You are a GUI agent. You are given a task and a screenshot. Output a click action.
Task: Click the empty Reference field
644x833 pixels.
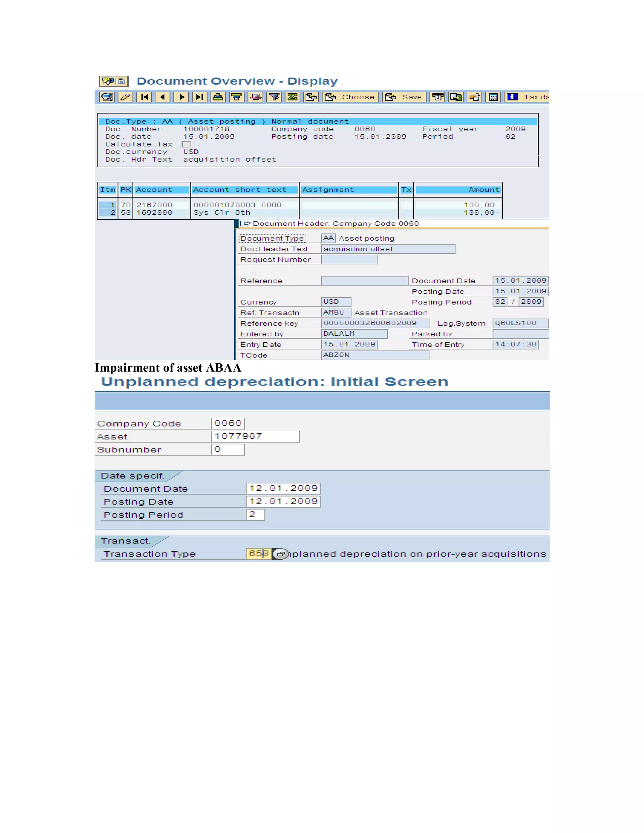[x=364, y=281]
